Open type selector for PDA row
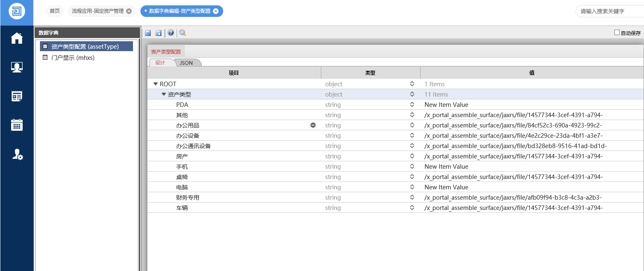This screenshot has width=644, height=271. point(412,104)
